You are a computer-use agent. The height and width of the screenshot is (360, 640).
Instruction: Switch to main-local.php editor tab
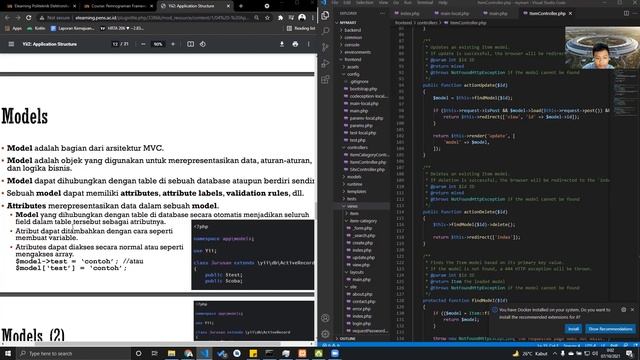pyautogui.click(x=454, y=13)
